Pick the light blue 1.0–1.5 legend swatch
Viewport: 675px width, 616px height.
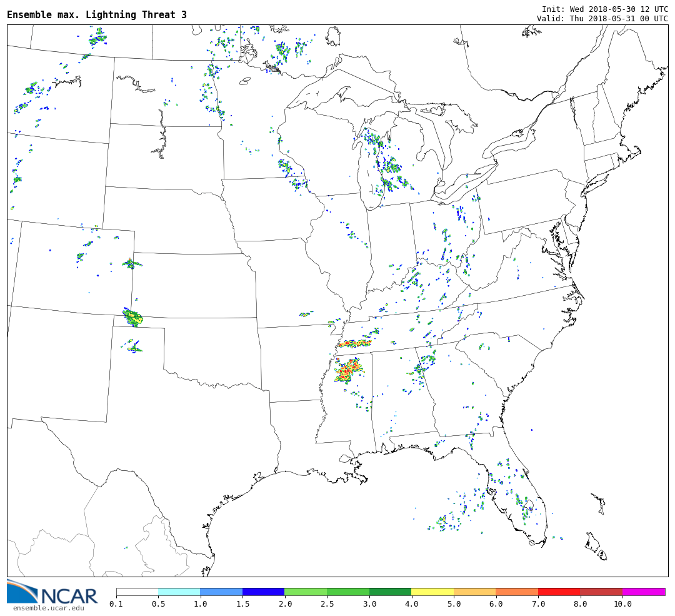(222, 592)
